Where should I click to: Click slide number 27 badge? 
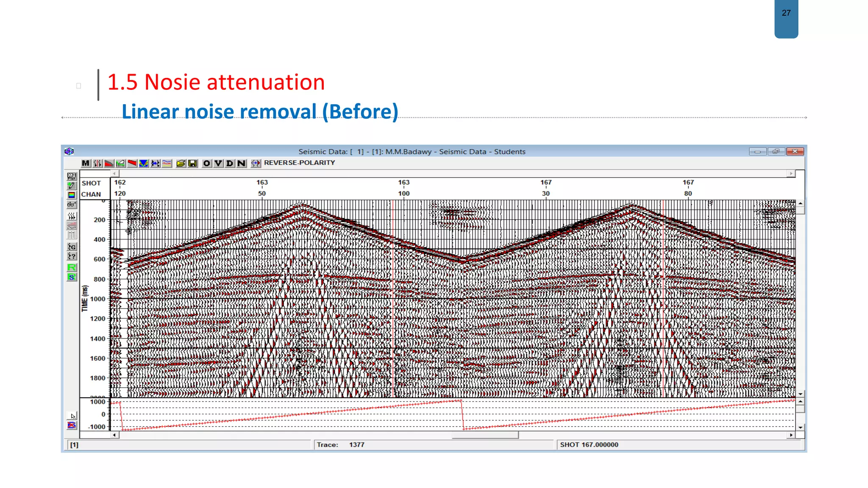tap(786, 19)
